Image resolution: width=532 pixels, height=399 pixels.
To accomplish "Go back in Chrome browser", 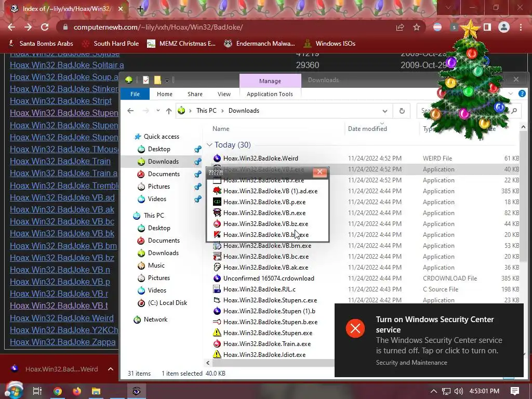I will pyautogui.click(x=11, y=27).
